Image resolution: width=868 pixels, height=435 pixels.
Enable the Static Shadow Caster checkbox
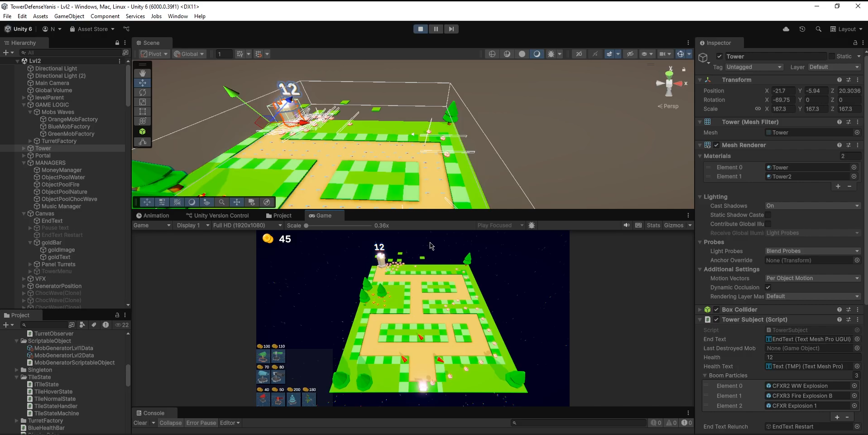pyautogui.click(x=768, y=215)
